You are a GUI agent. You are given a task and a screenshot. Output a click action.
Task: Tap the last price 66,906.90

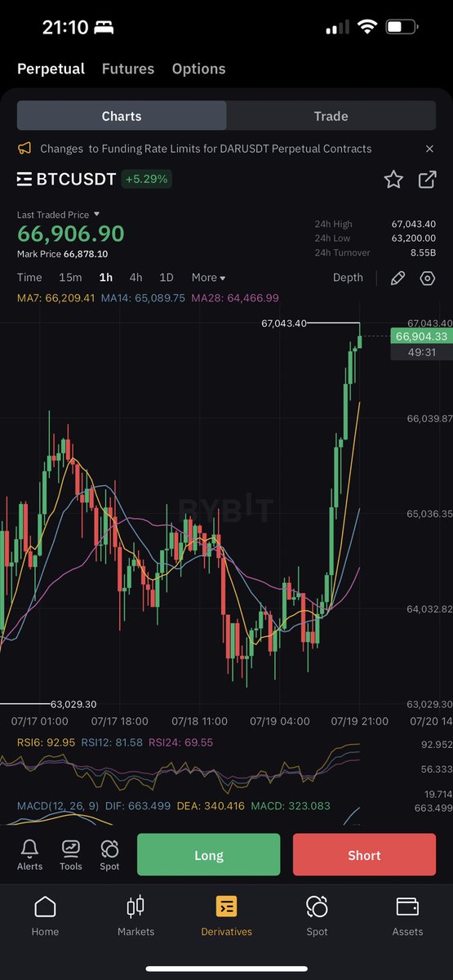71,234
